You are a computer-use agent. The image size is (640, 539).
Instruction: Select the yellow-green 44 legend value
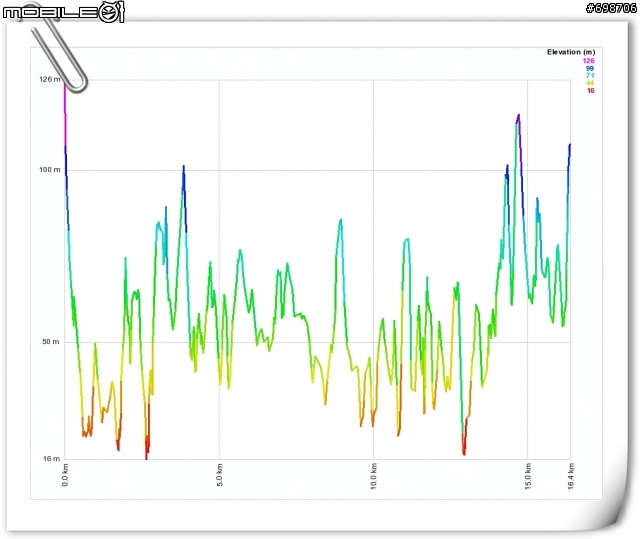[590, 83]
